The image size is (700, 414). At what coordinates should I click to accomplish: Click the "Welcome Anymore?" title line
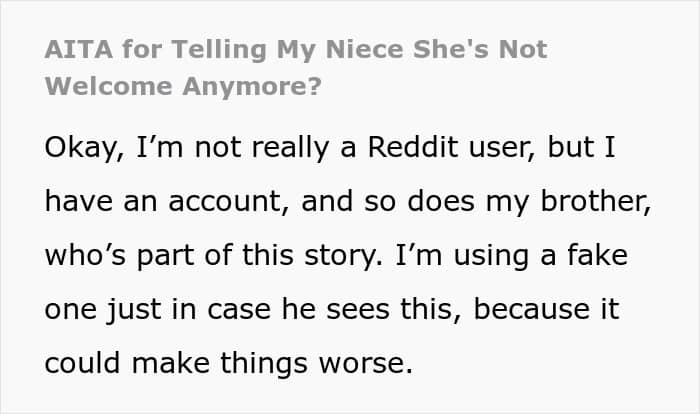pyautogui.click(x=183, y=86)
